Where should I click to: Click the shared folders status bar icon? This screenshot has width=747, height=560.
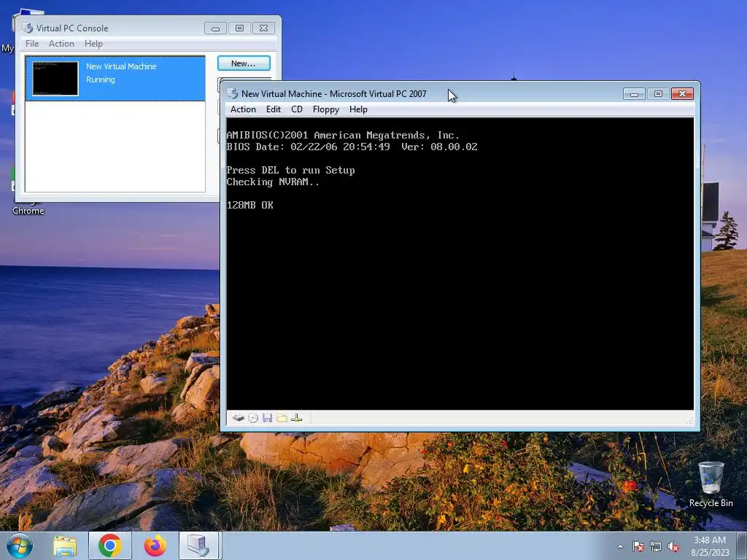click(282, 418)
